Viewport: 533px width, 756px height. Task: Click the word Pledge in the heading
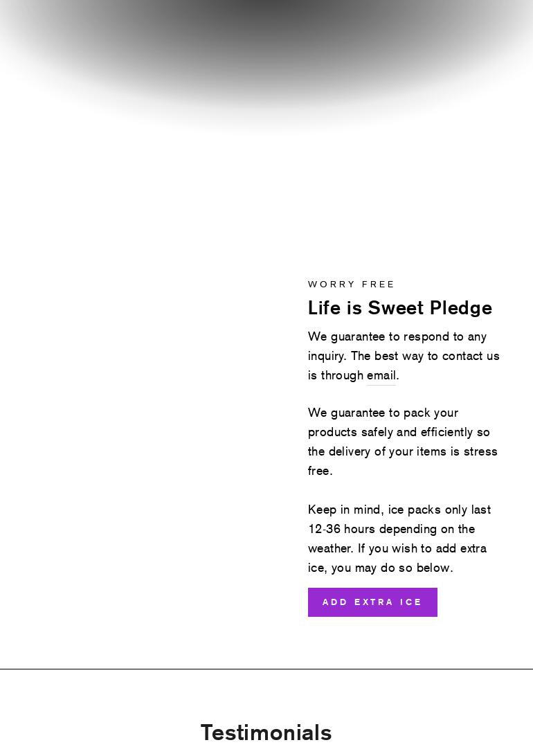click(460, 308)
